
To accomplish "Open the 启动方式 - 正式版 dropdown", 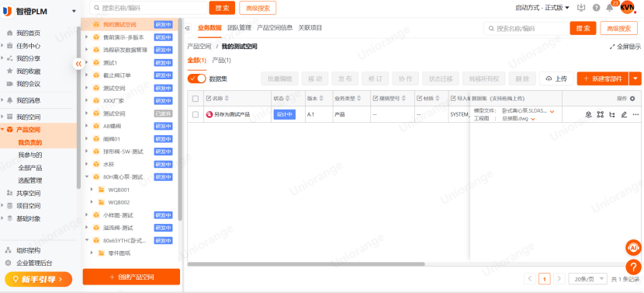I will point(542,8).
